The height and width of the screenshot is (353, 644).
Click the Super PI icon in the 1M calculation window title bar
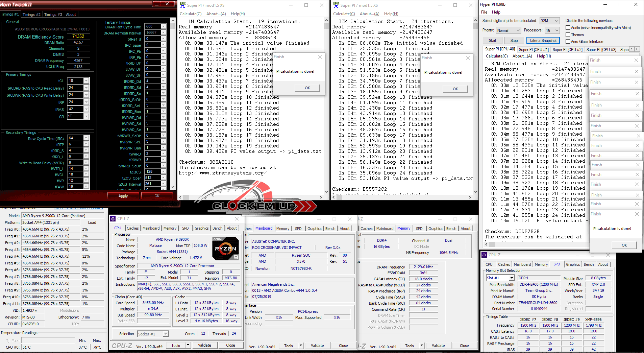183,5
